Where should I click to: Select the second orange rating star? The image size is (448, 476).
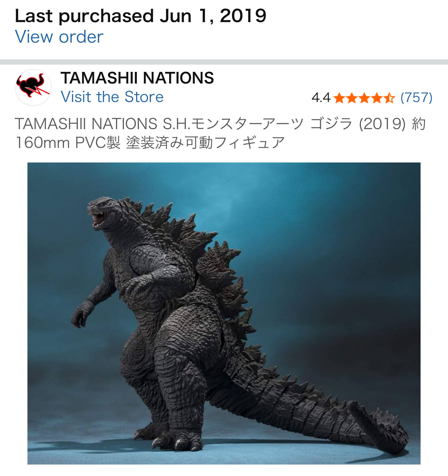[x=352, y=98]
